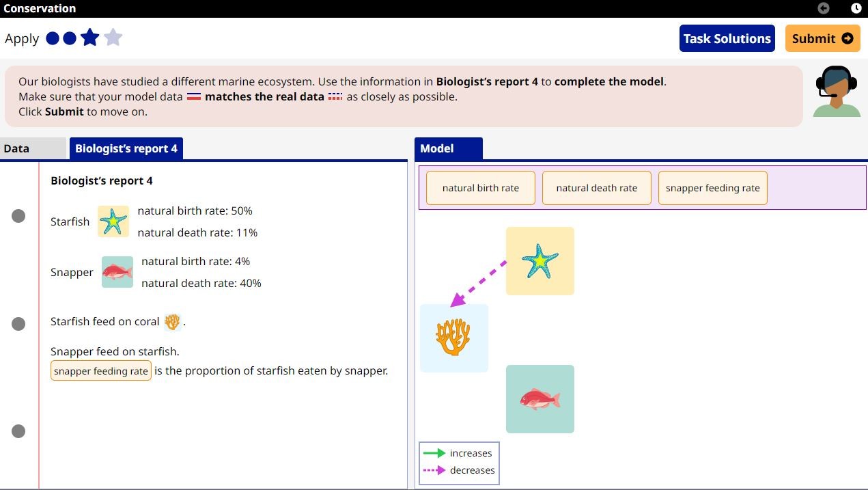Pick the natural death rate block

pyautogui.click(x=596, y=188)
